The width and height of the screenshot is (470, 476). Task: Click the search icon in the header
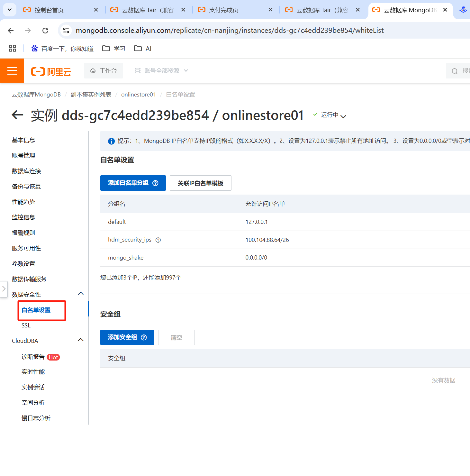(455, 71)
